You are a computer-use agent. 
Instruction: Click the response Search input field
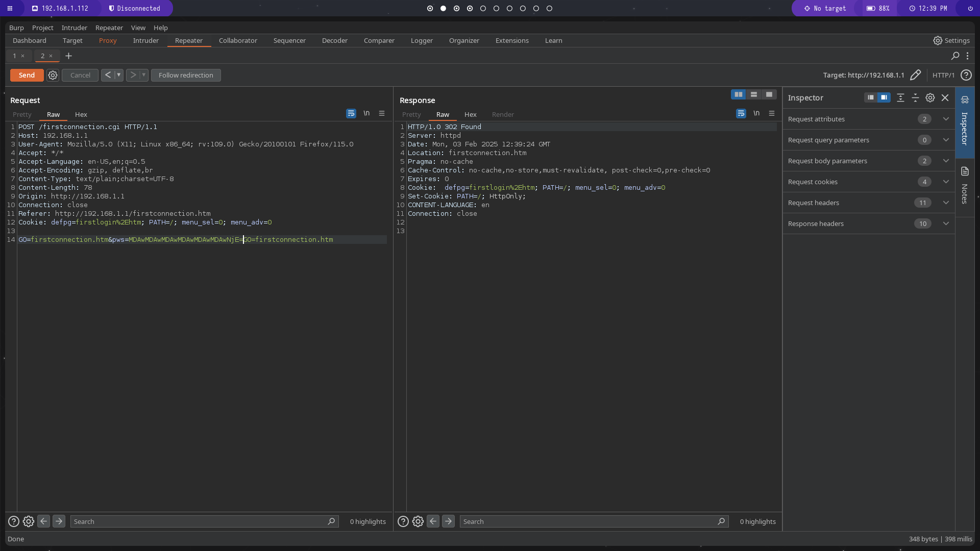tap(594, 521)
